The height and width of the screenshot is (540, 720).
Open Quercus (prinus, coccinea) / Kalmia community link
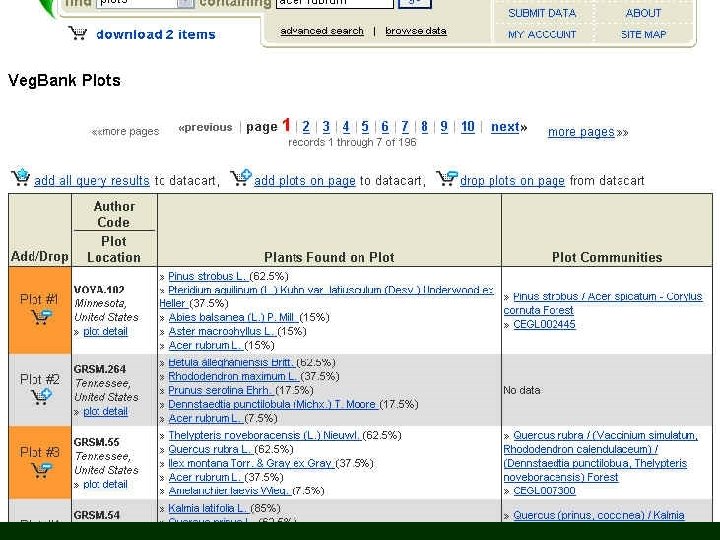[x=599, y=515]
